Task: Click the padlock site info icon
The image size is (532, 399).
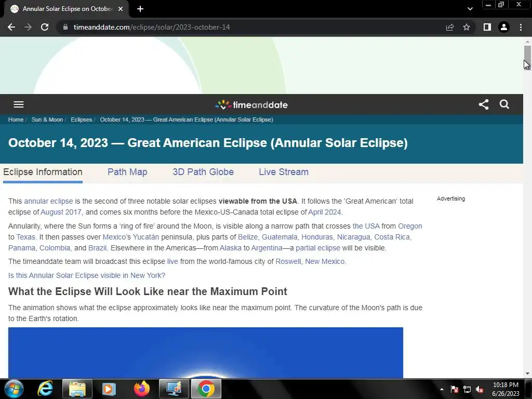Action: (x=65, y=27)
